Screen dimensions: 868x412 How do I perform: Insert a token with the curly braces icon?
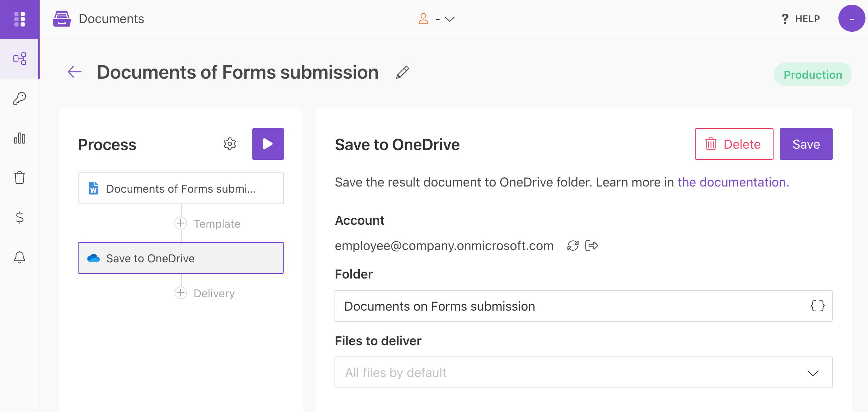(818, 306)
